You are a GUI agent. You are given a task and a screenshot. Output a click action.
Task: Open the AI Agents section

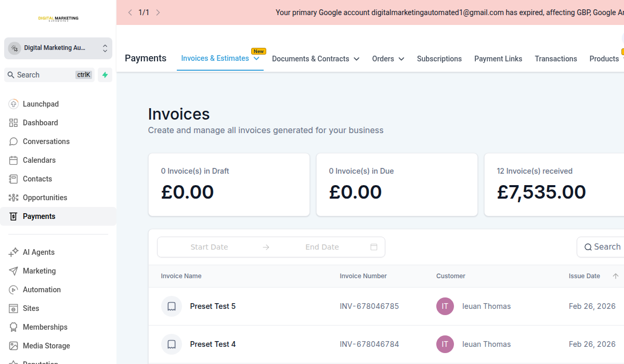[13, 252]
